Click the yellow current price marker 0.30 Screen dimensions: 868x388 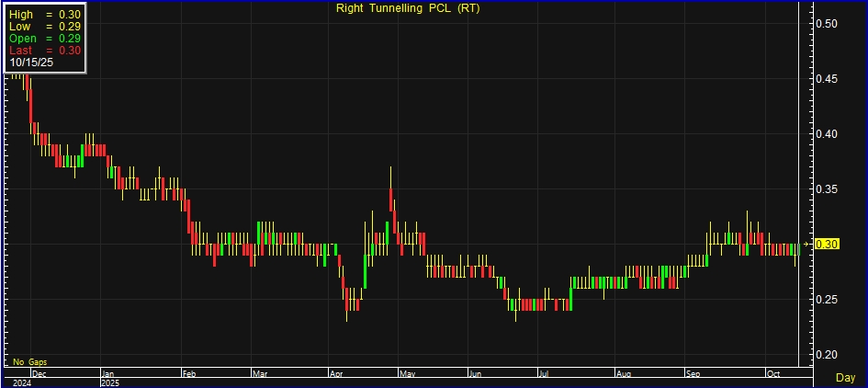click(828, 244)
